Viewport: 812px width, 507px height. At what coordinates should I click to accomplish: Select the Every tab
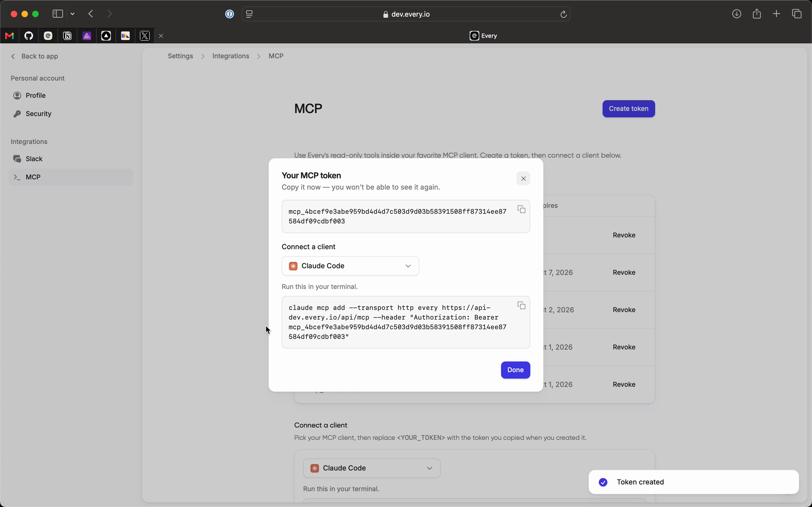tap(483, 36)
